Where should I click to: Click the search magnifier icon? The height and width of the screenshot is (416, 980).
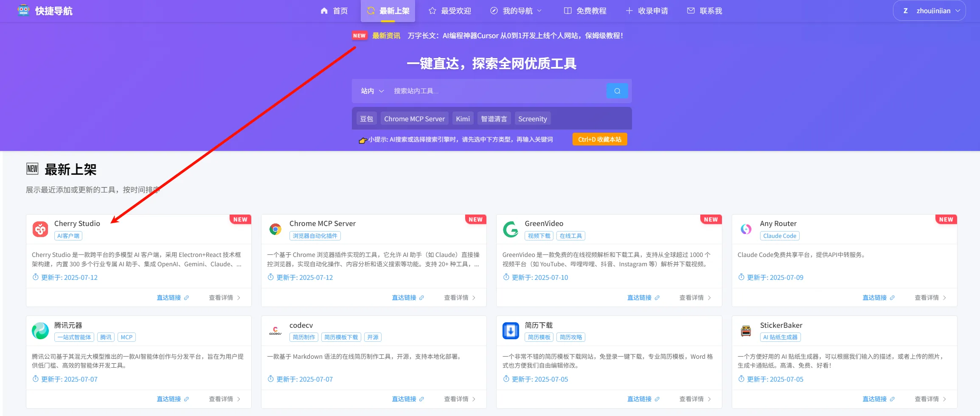click(x=617, y=91)
